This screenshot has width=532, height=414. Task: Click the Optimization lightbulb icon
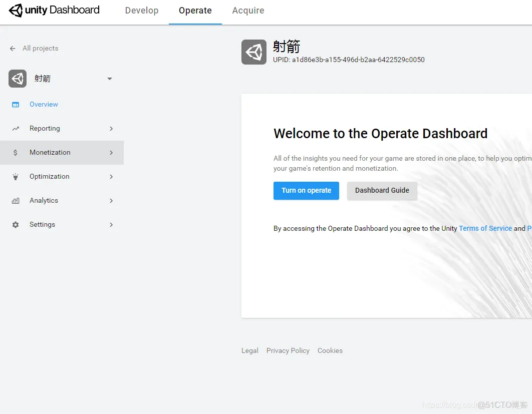point(15,177)
